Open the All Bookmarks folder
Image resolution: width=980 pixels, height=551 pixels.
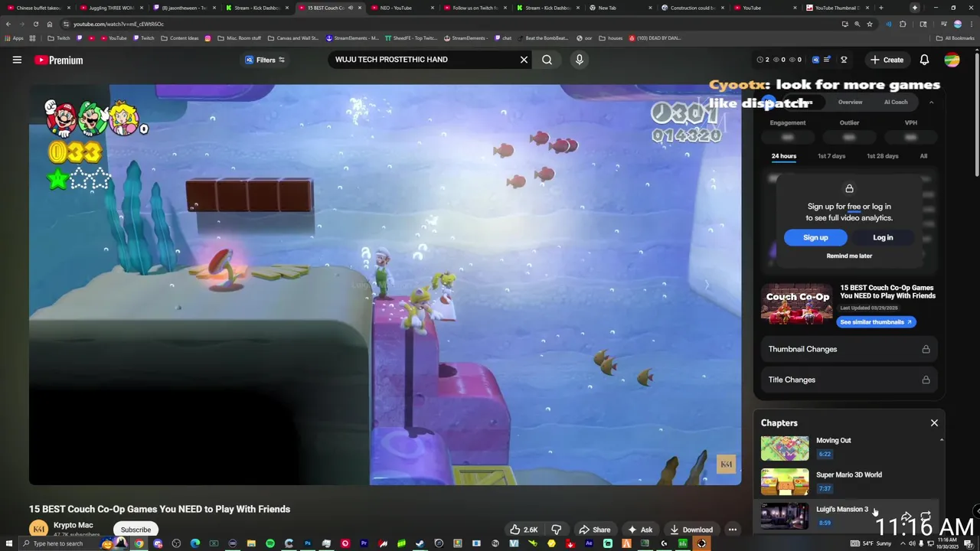coord(955,37)
